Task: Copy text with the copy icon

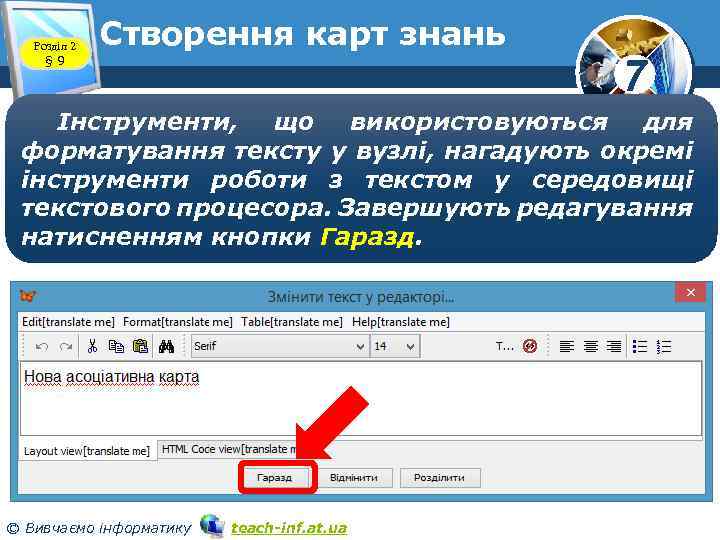Action: pos(116,346)
